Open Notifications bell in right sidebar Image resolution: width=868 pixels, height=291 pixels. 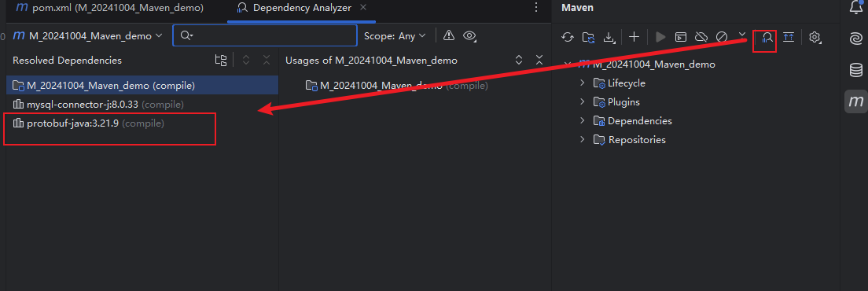click(x=856, y=7)
